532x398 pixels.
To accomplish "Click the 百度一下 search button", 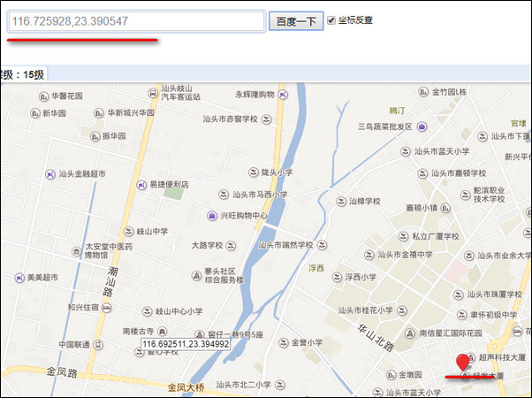I will tap(296, 21).
